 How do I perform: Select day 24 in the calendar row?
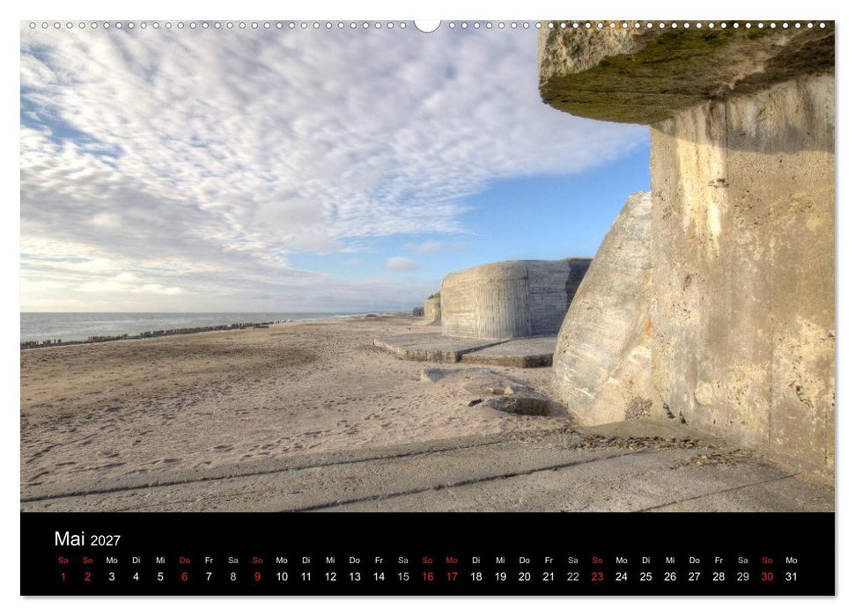coord(622,576)
